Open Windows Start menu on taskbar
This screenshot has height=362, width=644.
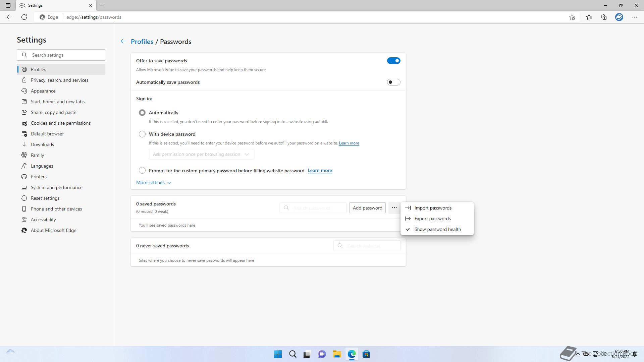click(x=278, y=354)
